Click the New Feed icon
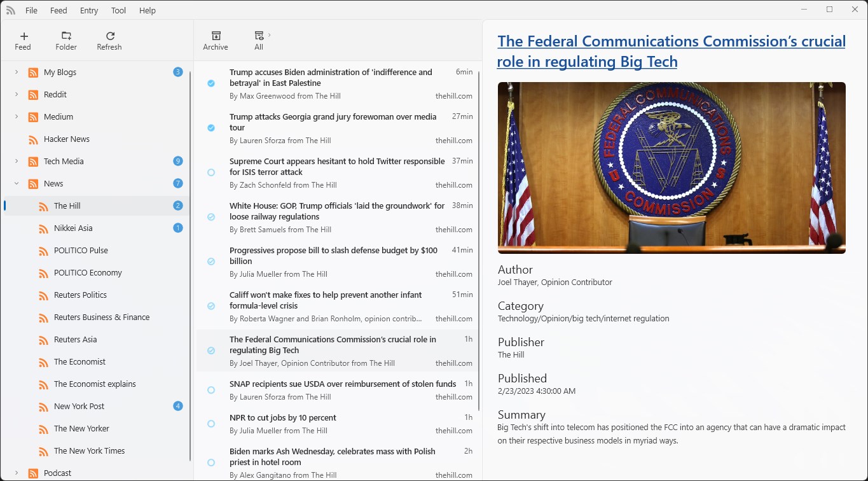 23,39
